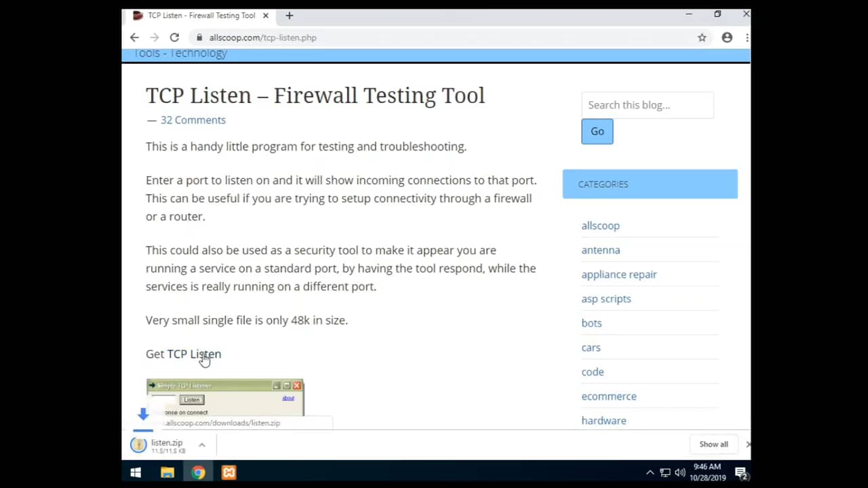Viewport: 868px width, 488px height.
Task: Expand the listen.zip download options arrow
Action: click(x=201, y=445)
